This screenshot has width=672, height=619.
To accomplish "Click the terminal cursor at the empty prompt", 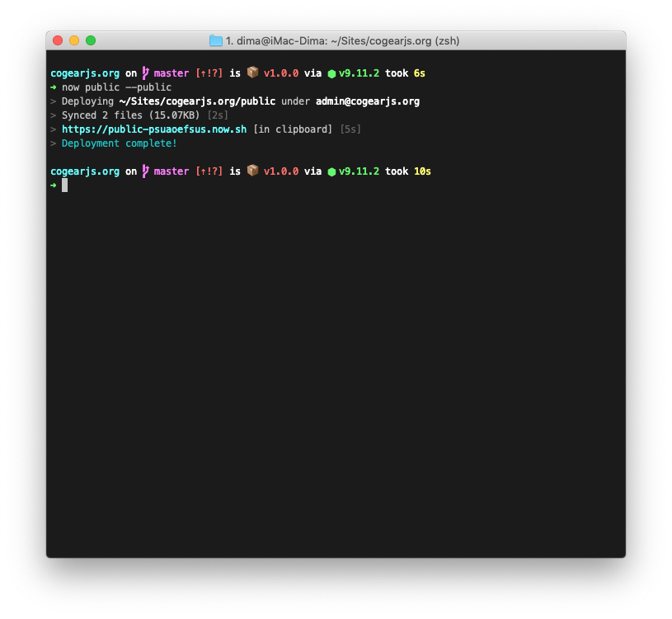I will coord(64,185).
